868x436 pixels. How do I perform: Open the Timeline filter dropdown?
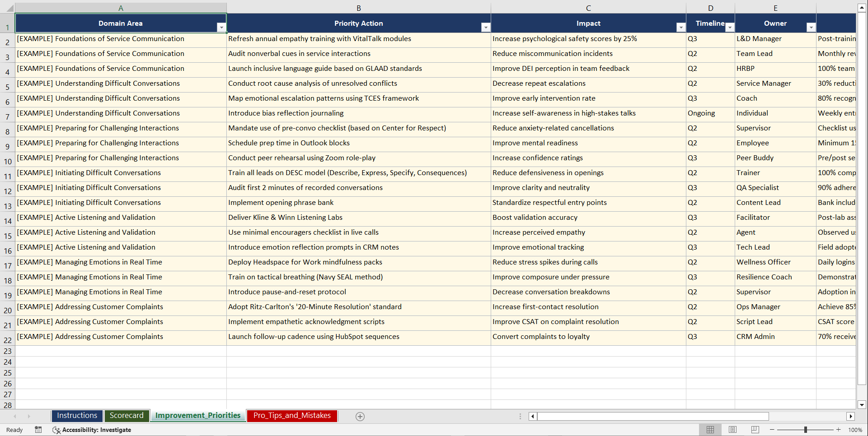coord(729,28)
